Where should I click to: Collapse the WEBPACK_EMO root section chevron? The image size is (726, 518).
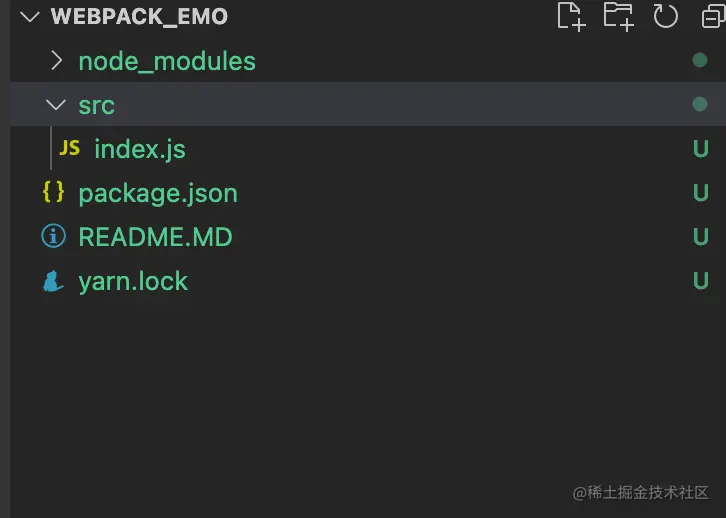pos(30,17)
